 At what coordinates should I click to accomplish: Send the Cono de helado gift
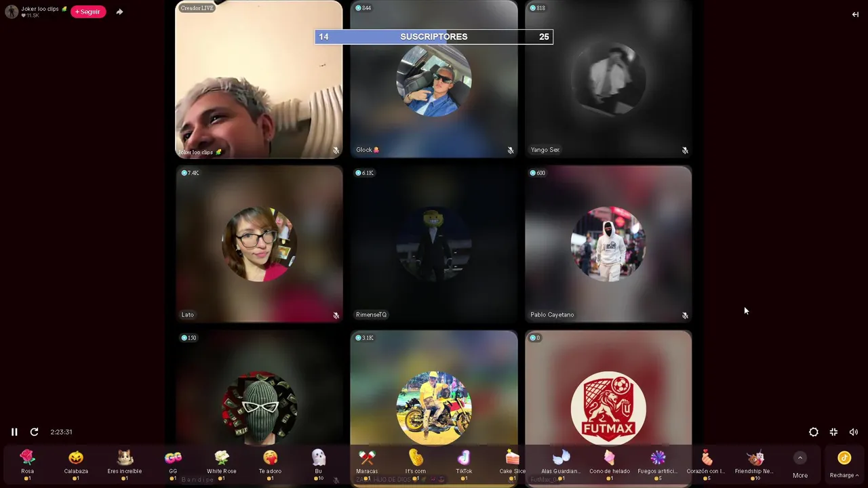(610, 464)
